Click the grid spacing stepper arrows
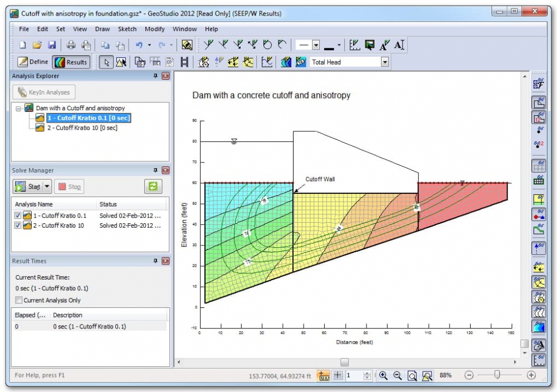This screenshot has height=392, width=557. point(367,376)
